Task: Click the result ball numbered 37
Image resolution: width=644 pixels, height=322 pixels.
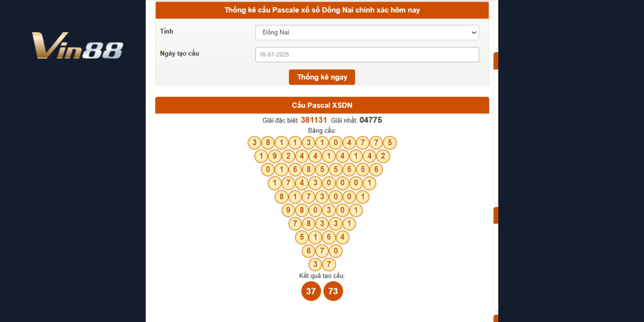Action: pos(311,291)
